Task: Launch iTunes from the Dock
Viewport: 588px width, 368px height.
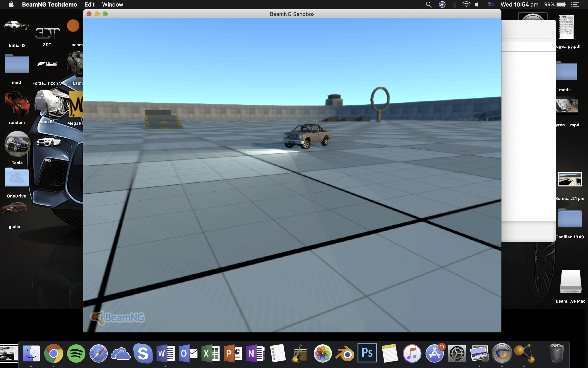Action: click(412, 353)
